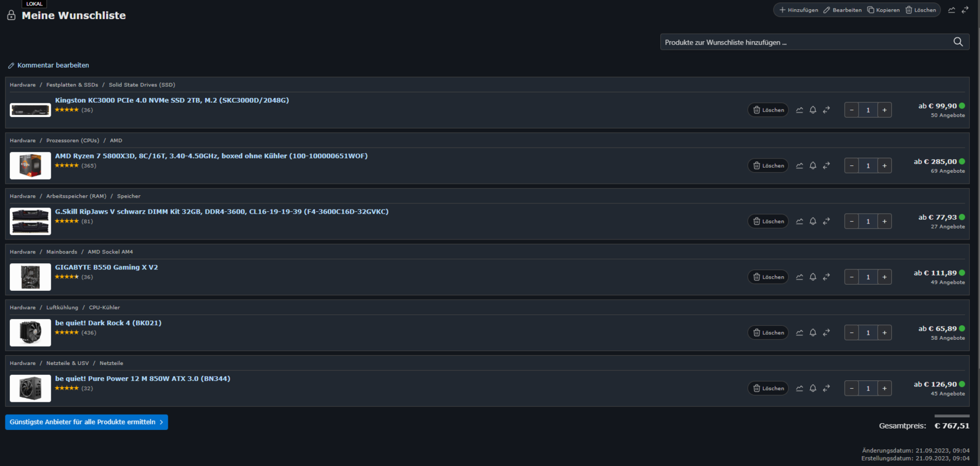Image resolution: width=980 pixels, height=466 pixels.
Task: Open be quiet! Dark Rock 4 link
Action: (108, 323)
